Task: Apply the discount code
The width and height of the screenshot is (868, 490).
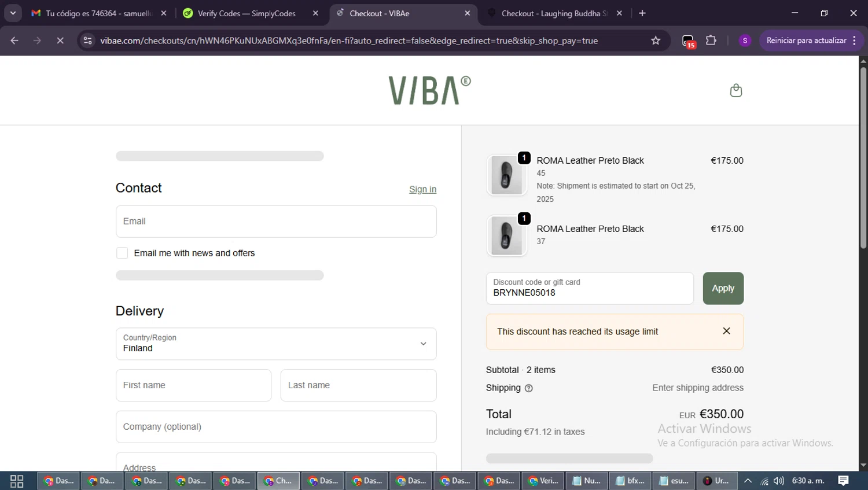Action: (723, 288)
